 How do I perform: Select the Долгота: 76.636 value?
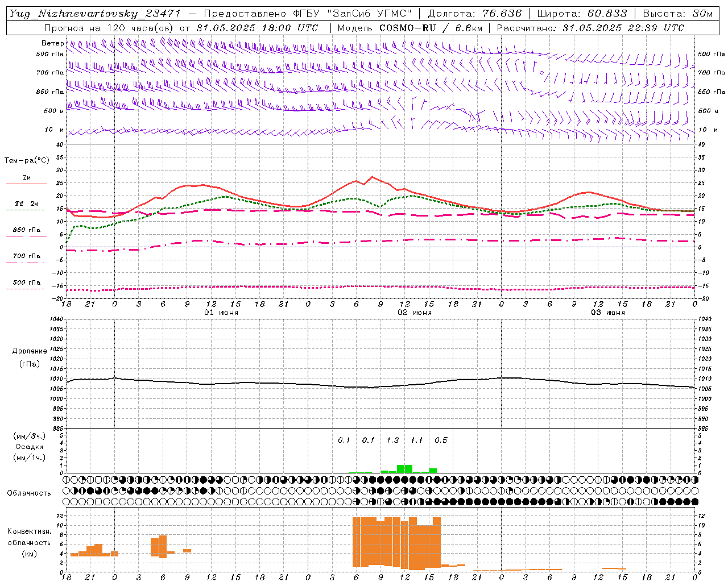pos(474,14)
